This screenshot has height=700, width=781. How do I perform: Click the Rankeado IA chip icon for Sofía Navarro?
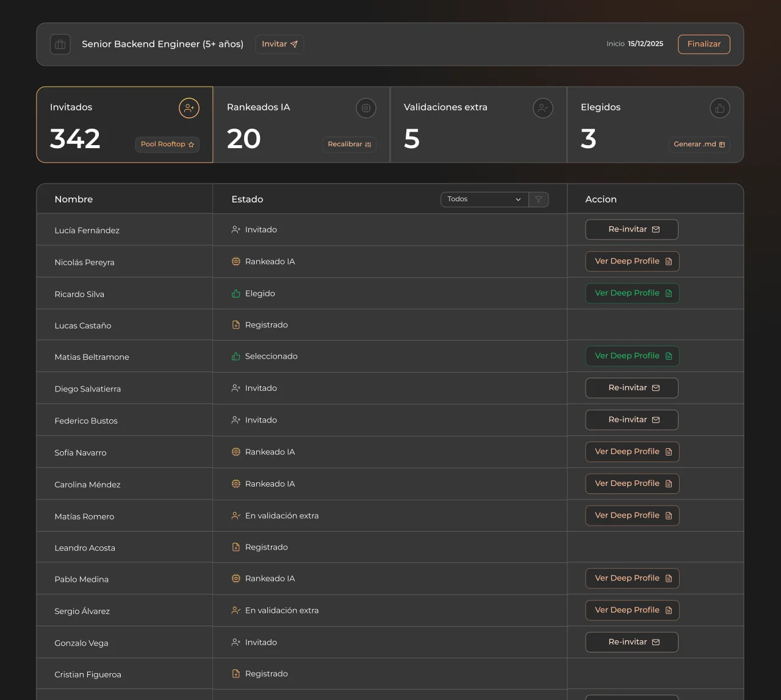(x=236, y=452)
